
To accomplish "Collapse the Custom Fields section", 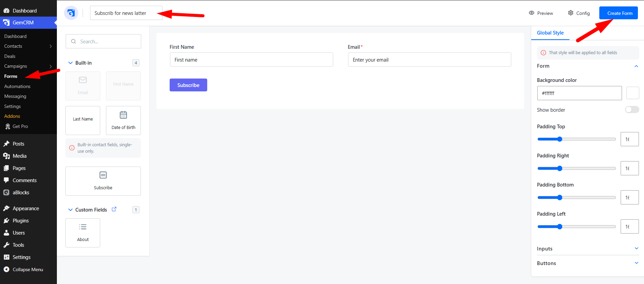I will (x=70, y=210).
